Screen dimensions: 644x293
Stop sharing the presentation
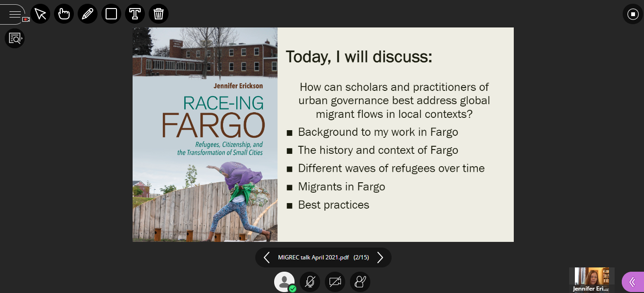(x=633, y=14)
